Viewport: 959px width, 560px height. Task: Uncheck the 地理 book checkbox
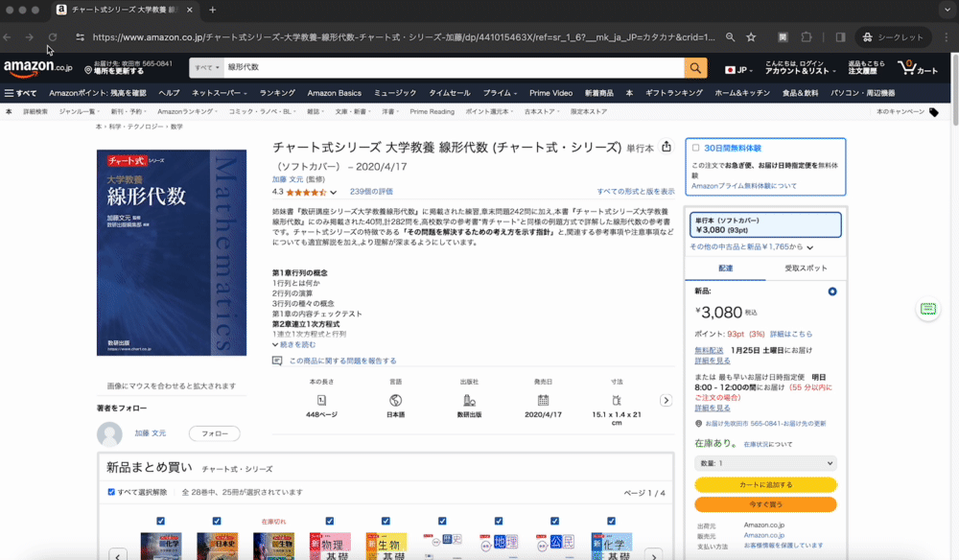(x=499, y=521)
